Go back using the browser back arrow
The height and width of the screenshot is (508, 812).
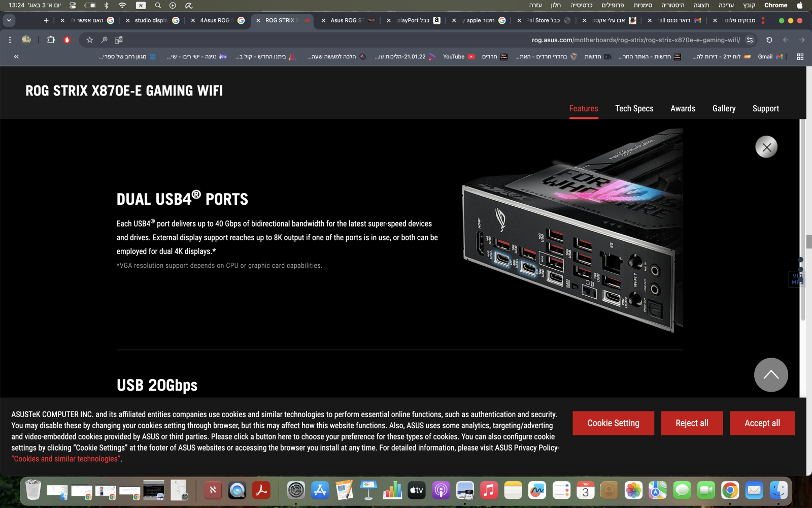pyautogui.click(x=786, y=40)
